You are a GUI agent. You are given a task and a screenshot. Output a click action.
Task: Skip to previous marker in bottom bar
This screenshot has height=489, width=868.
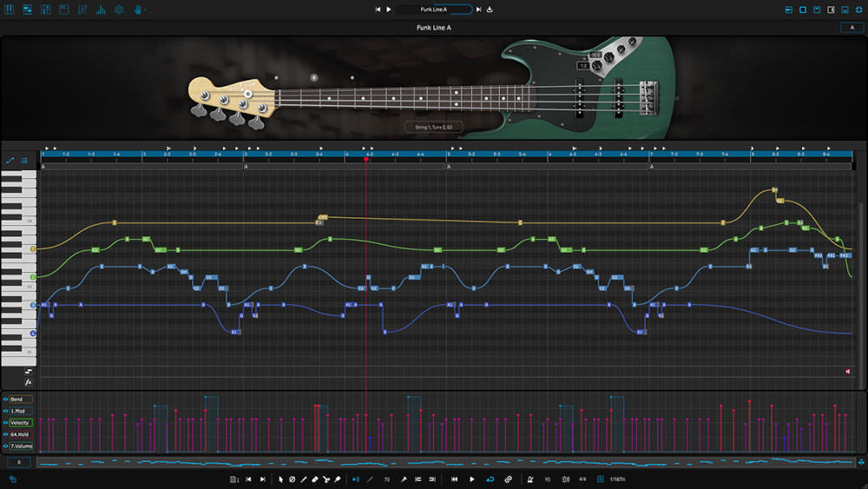point(248,479)
